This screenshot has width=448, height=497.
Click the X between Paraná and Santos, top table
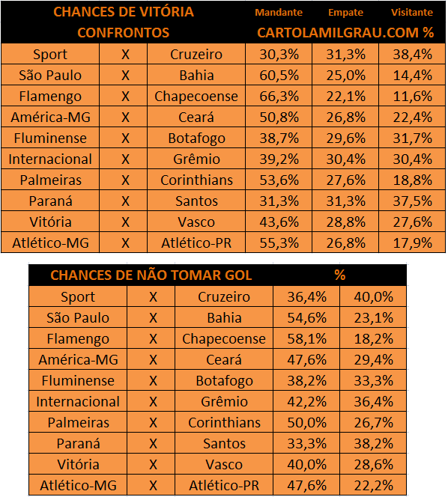pyautogui.click(x=125, y=201)
